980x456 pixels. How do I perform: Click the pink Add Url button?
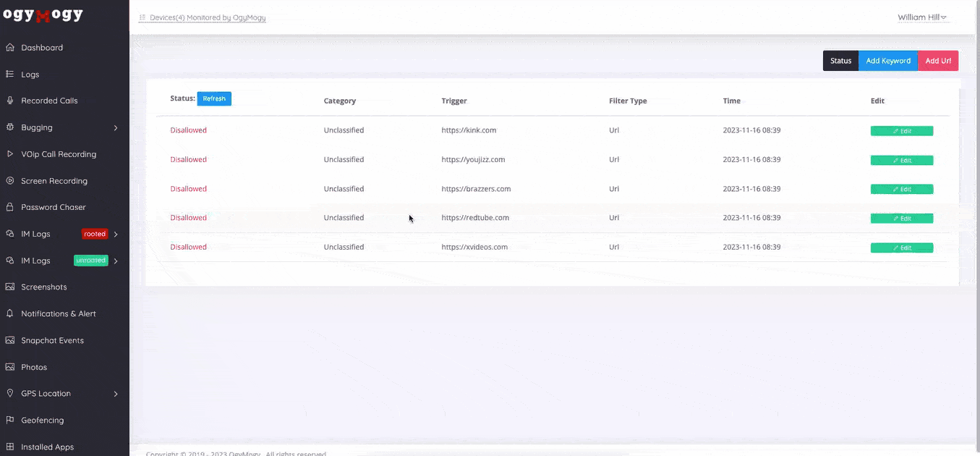(938, 61)
